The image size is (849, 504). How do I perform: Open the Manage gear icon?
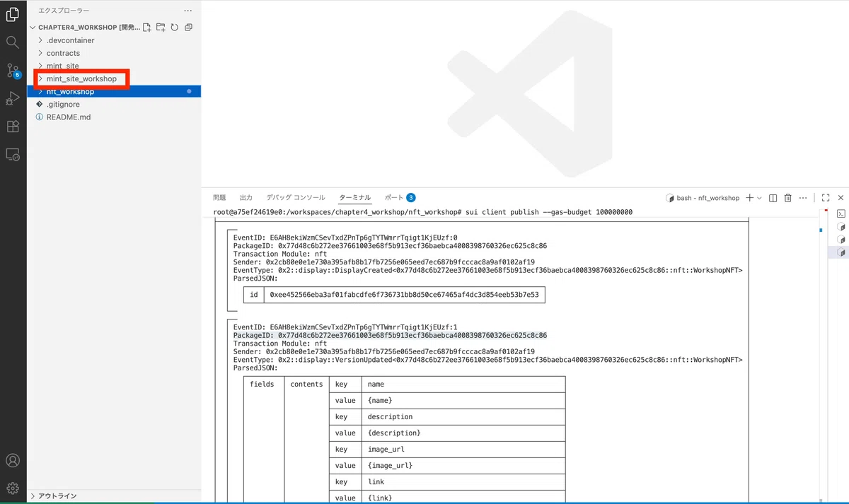[x=13, y=488]
